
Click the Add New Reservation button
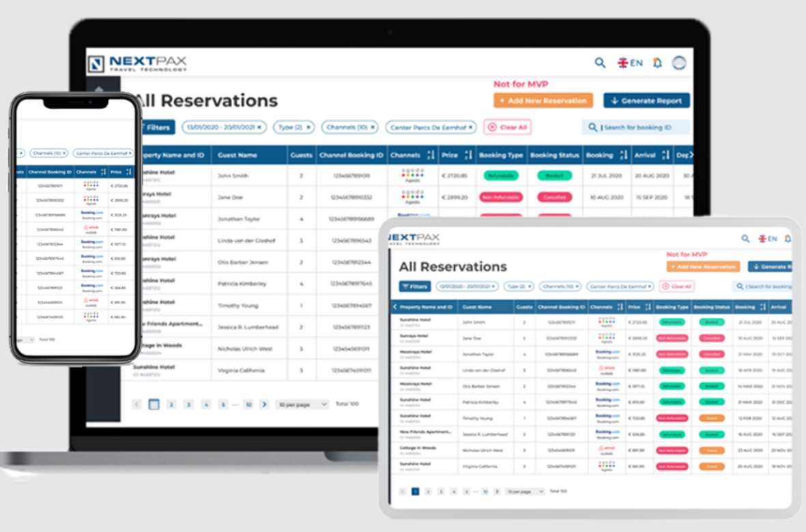click(543, 100)
